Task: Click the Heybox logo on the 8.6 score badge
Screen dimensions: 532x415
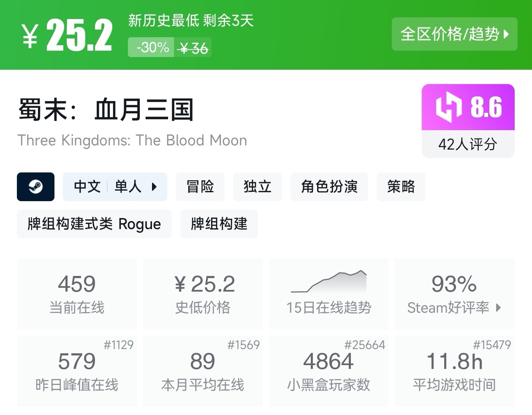Action: pyautogui.click(x=448, y=107)
